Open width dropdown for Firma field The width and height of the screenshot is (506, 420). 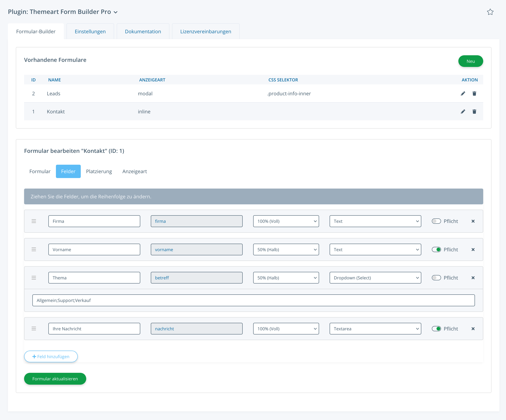point(286,221)
